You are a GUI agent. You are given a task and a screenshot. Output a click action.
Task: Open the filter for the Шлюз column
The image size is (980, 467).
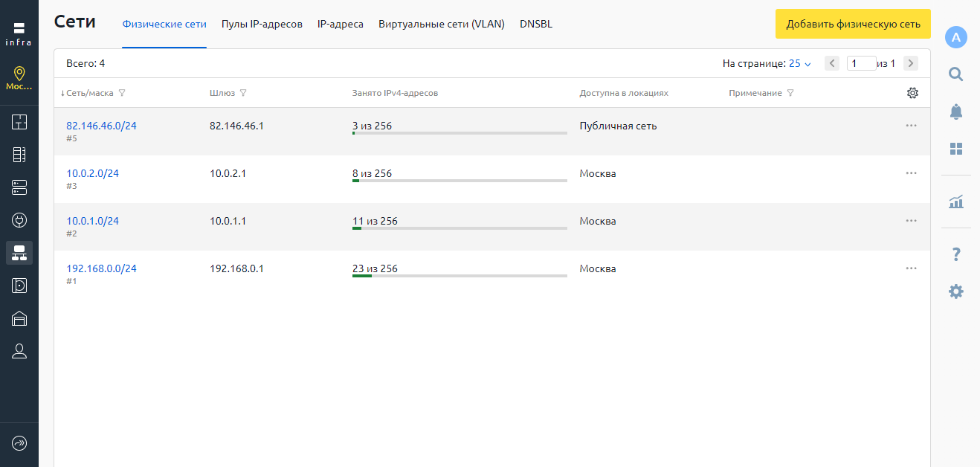click(x=243, y=94)
